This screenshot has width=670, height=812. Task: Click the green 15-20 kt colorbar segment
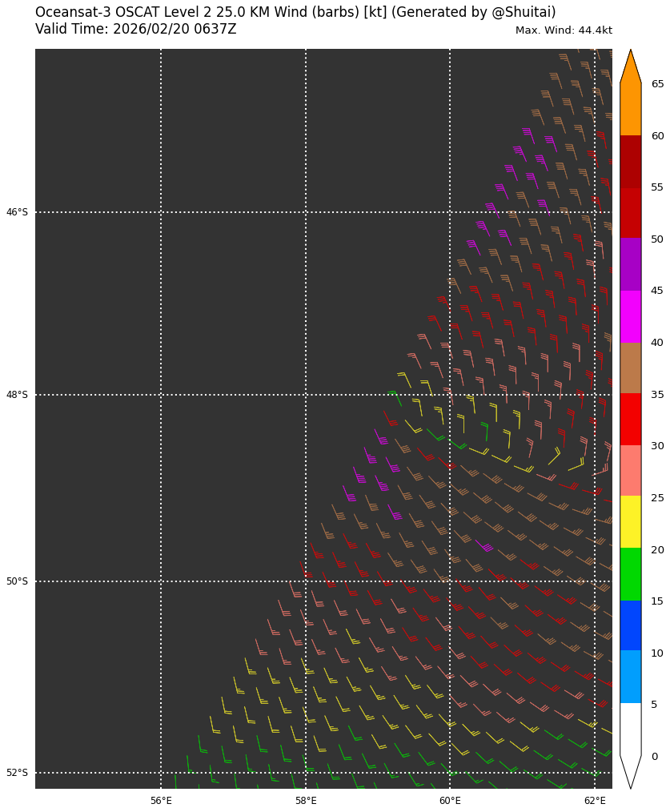[x=630, y=573]
